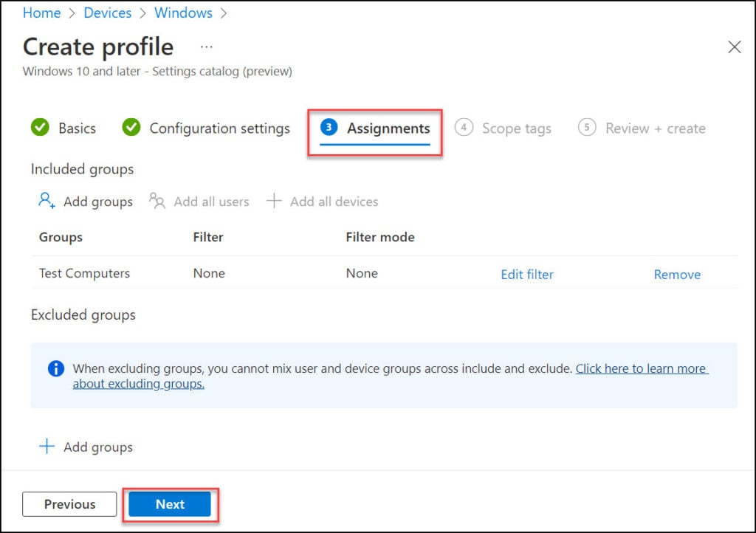Click Add groups under Excluded groups

98,447
